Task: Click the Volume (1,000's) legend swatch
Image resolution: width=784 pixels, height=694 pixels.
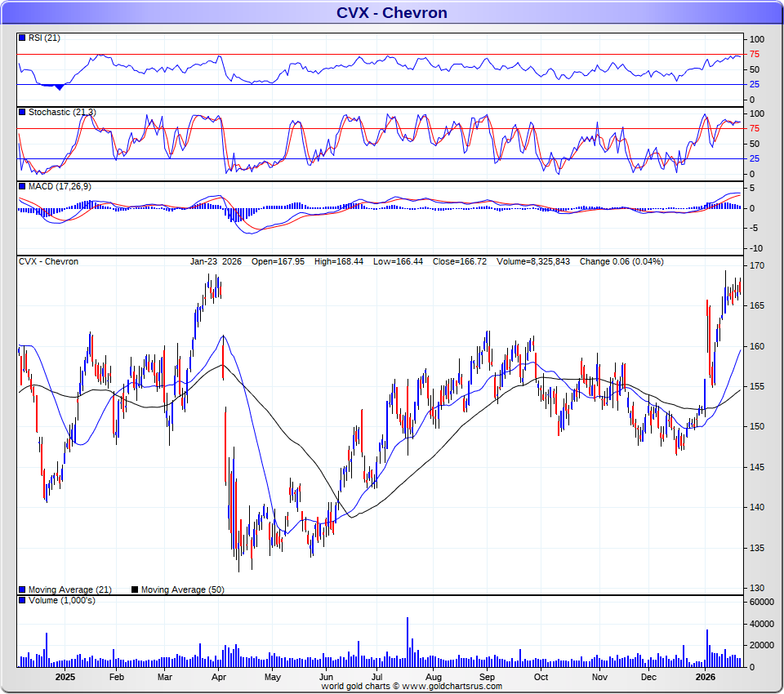Action: tap(22, 600)
